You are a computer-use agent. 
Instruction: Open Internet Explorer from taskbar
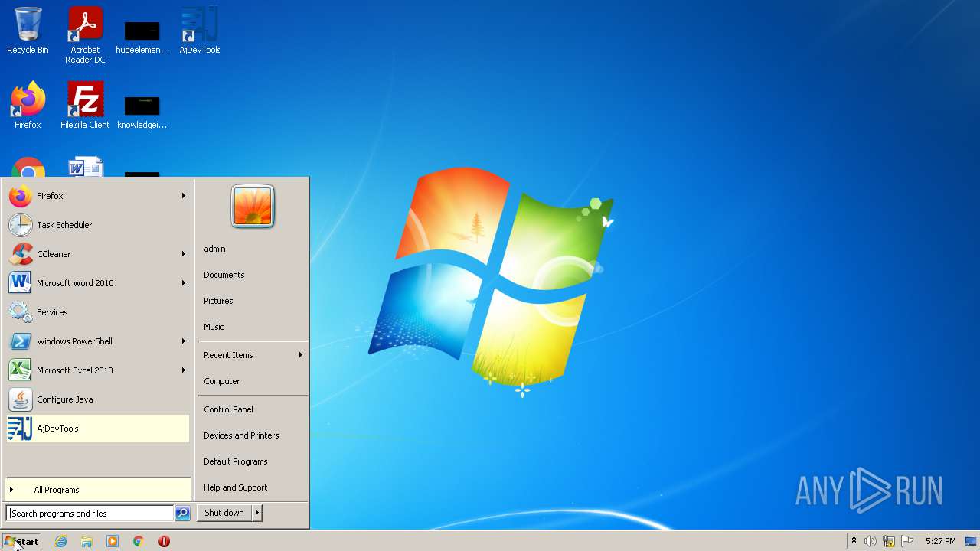click(x=60, y=541)
